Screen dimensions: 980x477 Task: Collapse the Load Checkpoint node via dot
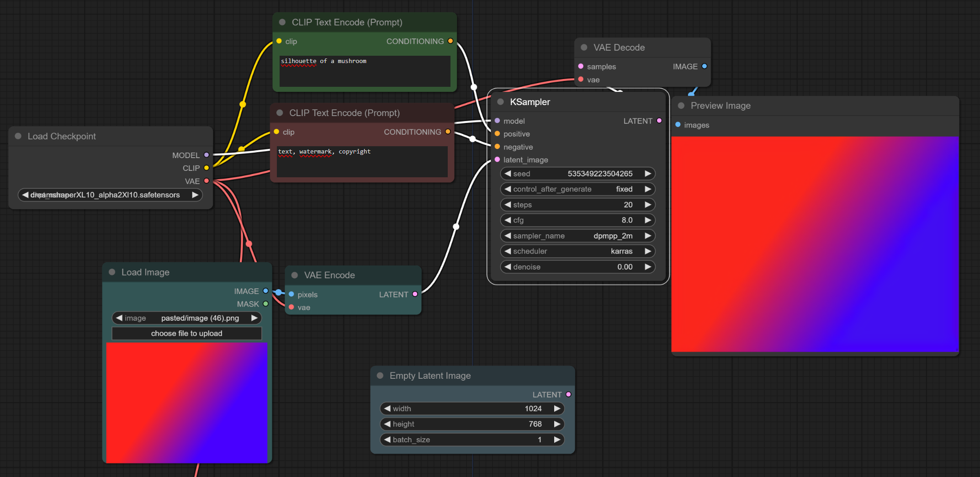18,136
